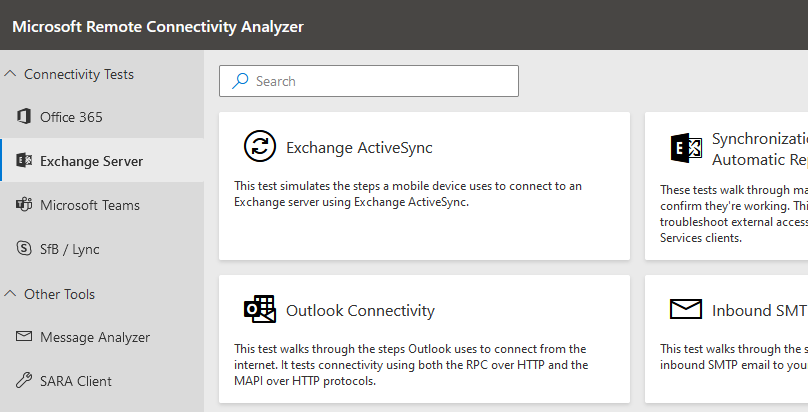Click the Other Tools heading label
808x412 pixels.
(x=59, y=294)
